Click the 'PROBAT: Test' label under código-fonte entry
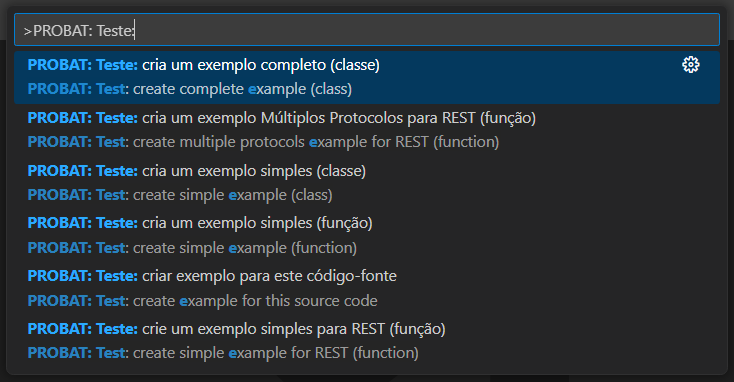The width and height of the screenshot is (734, 382). click(x=76, y=301)
